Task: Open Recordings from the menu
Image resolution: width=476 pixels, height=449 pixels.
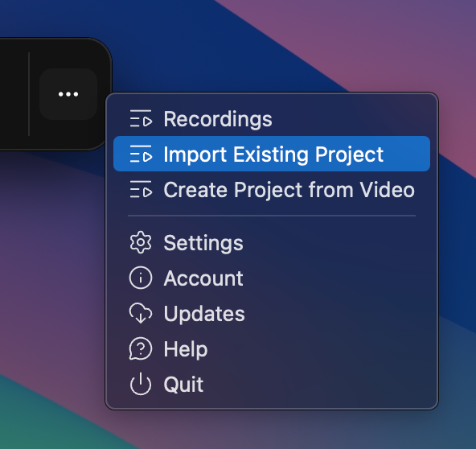Action: pos(272,119)
